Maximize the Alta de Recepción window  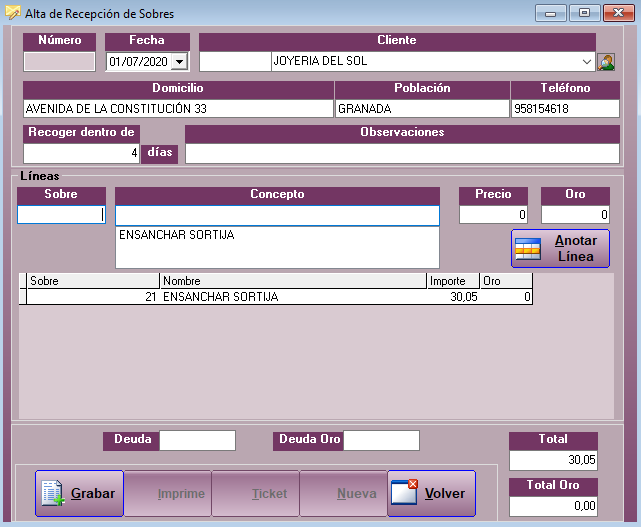tap(584, 13)
